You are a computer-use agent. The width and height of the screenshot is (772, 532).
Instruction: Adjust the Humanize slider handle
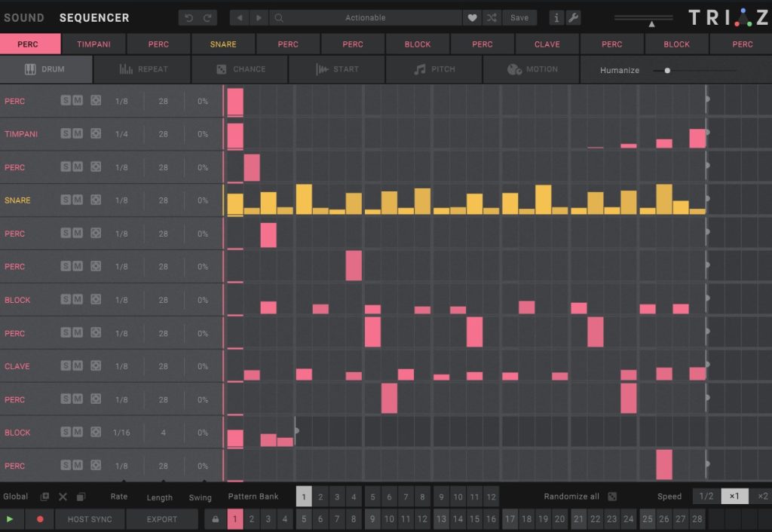667,70
